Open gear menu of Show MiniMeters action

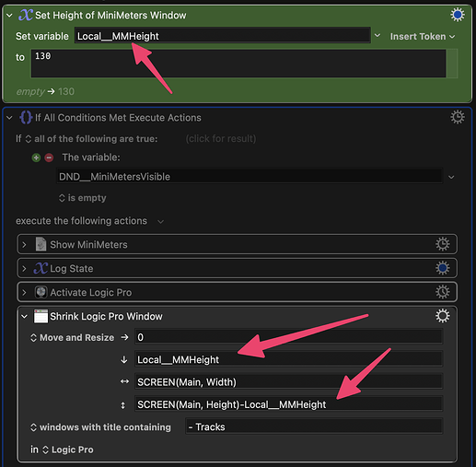click(x=443, y=244)
